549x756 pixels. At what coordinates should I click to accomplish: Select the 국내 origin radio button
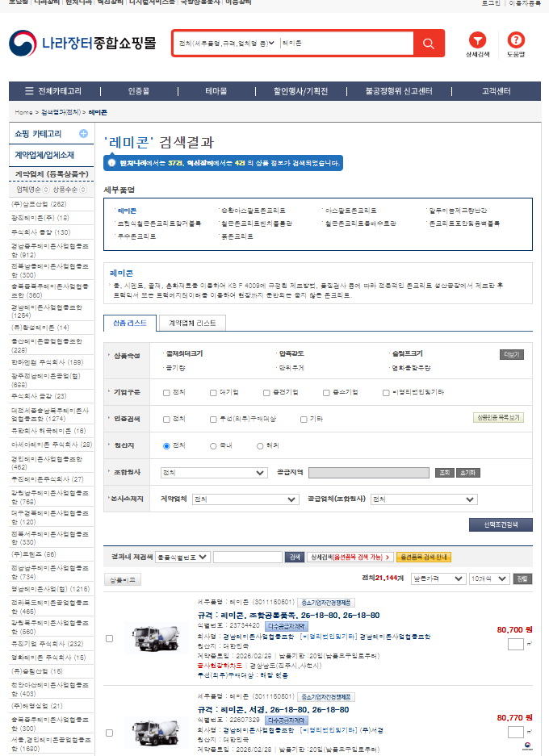point(213,446)
